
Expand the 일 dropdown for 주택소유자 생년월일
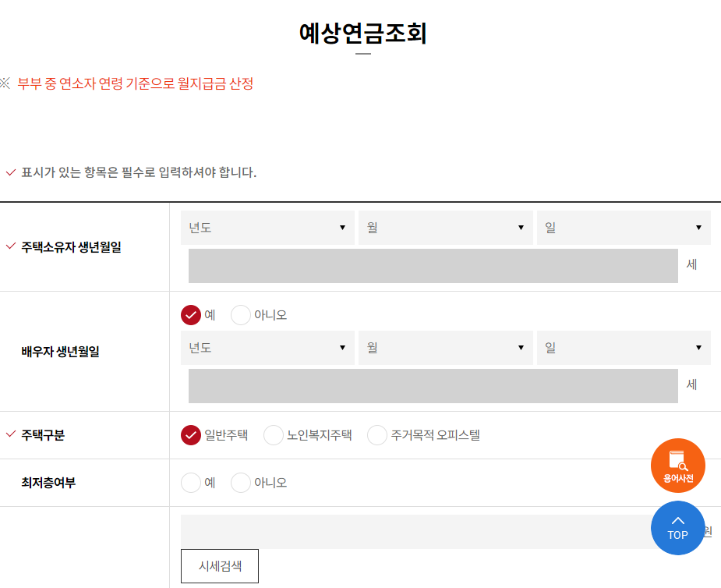[x=623, y=228]
